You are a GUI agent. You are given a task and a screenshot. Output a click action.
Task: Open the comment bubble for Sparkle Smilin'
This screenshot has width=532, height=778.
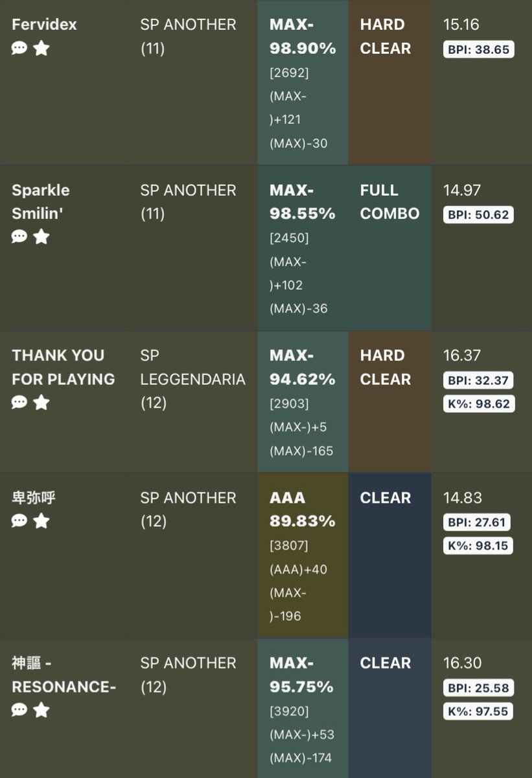pyautogui.click(x=19, y=237)
